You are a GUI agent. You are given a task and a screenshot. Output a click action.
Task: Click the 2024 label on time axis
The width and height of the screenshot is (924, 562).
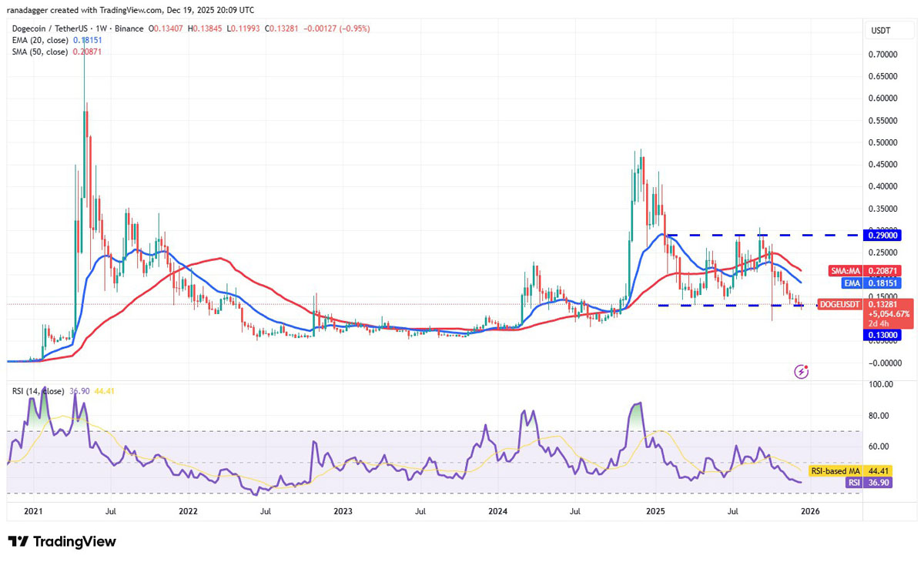pos(498,510)
